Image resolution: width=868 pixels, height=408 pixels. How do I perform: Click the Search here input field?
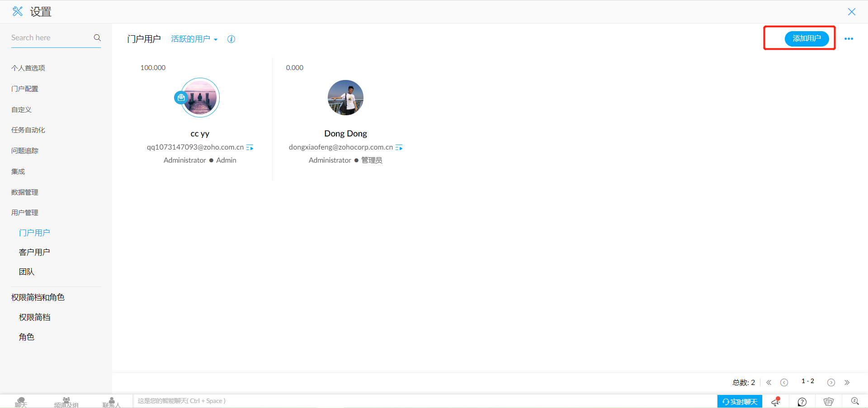click(50, 38)
